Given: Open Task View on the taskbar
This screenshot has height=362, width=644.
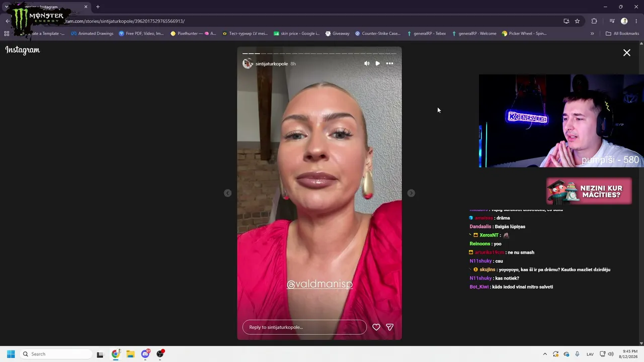Looking at the screenshot, I should 100,354.
